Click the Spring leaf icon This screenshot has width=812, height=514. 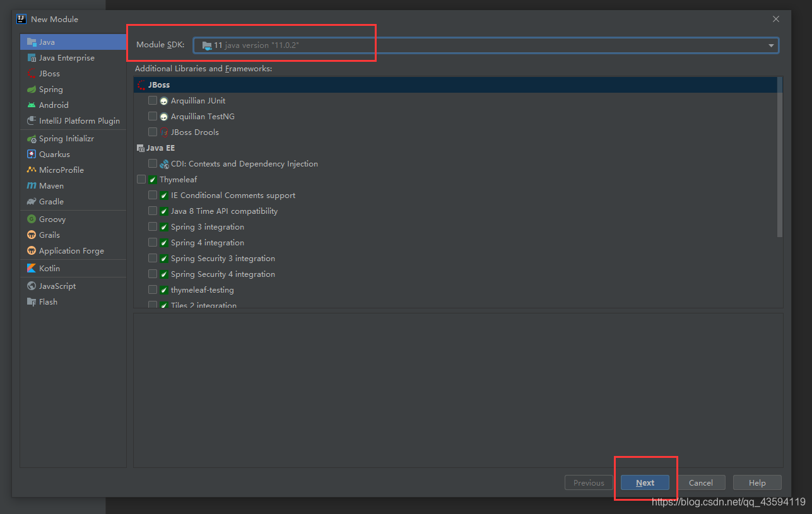pyautogui.click(x=32, y=90)
